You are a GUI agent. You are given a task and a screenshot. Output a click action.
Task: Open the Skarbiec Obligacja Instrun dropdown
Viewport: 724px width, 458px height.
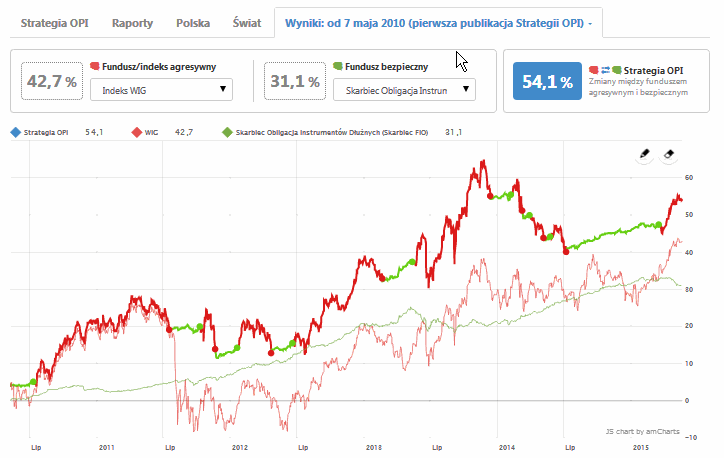tap(403, 90)
